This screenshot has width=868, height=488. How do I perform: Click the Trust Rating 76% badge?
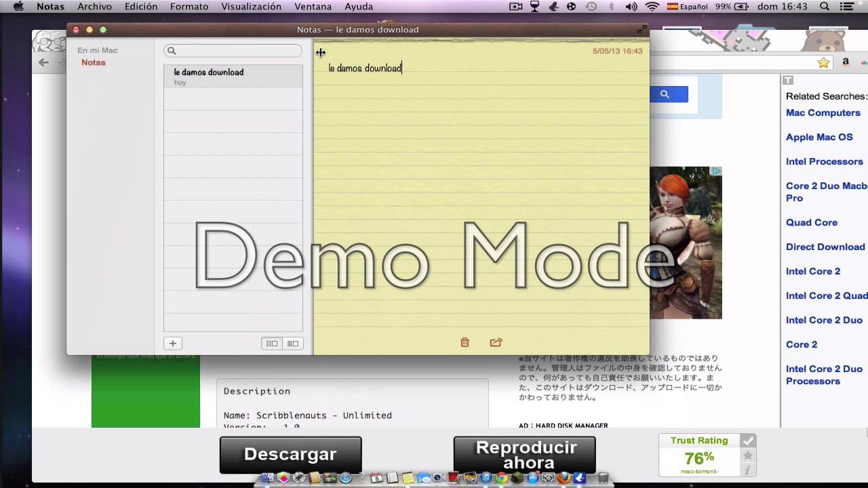pos(707,455)
